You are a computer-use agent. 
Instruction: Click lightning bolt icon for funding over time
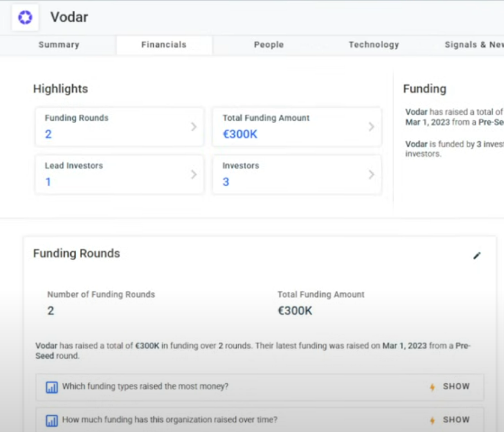coord(432,420)
